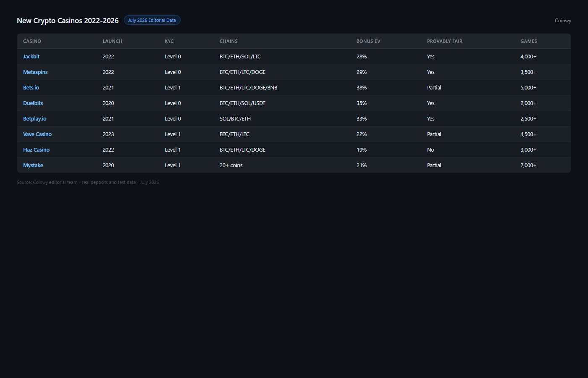Click the July 2026 Editorial Data badge

[x=152, y=20]
